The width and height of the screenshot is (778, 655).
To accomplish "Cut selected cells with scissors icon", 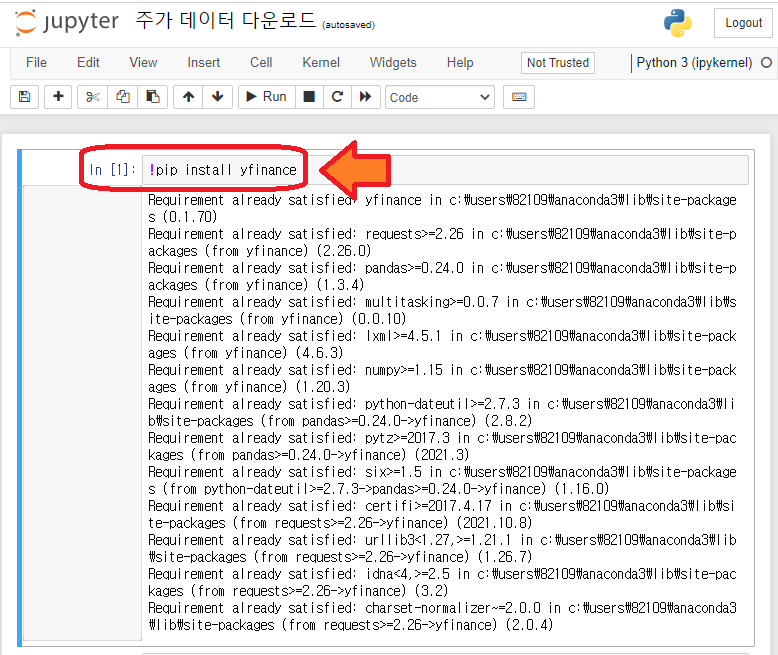I will (92, 97).
